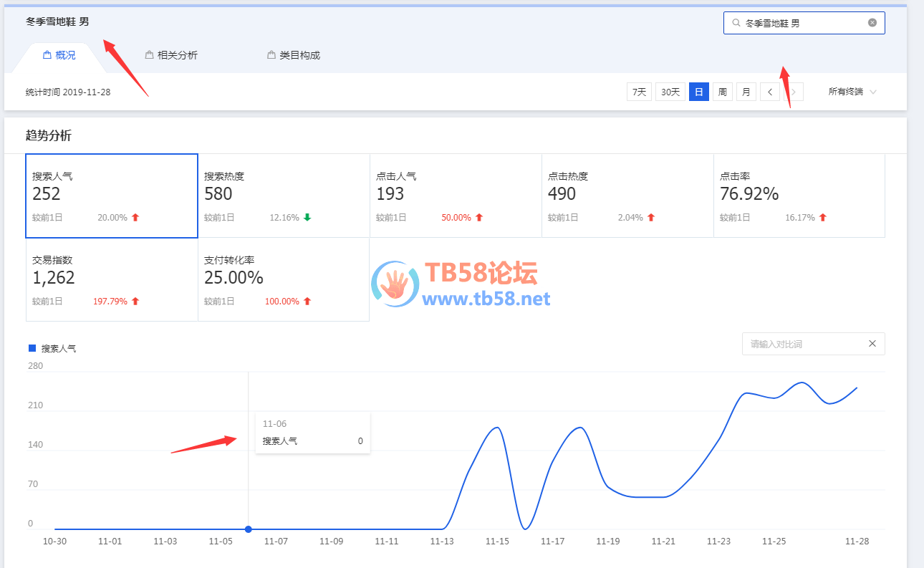Click the previous date arrow

769,92
